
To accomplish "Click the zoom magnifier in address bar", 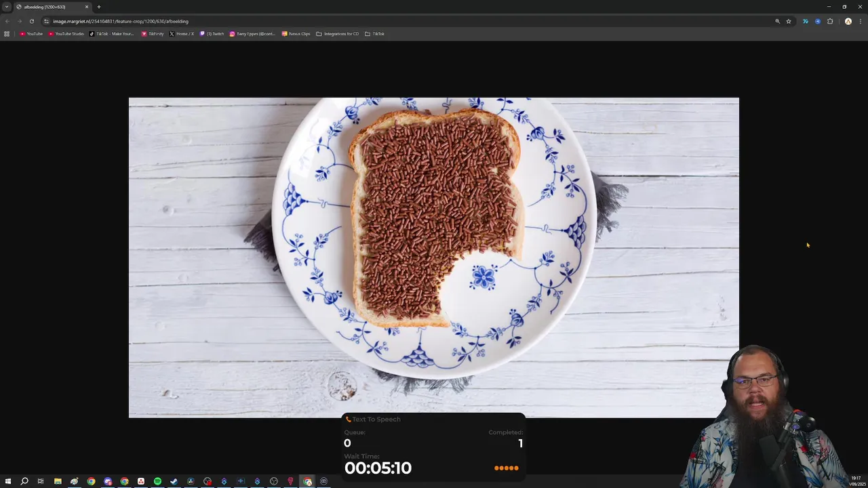I will 777,21.
